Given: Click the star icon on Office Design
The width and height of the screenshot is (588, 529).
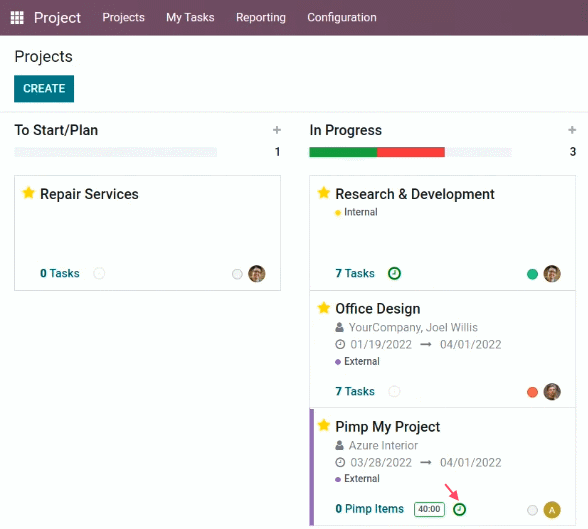Looking at the screenshot, I should coord(324,308).
